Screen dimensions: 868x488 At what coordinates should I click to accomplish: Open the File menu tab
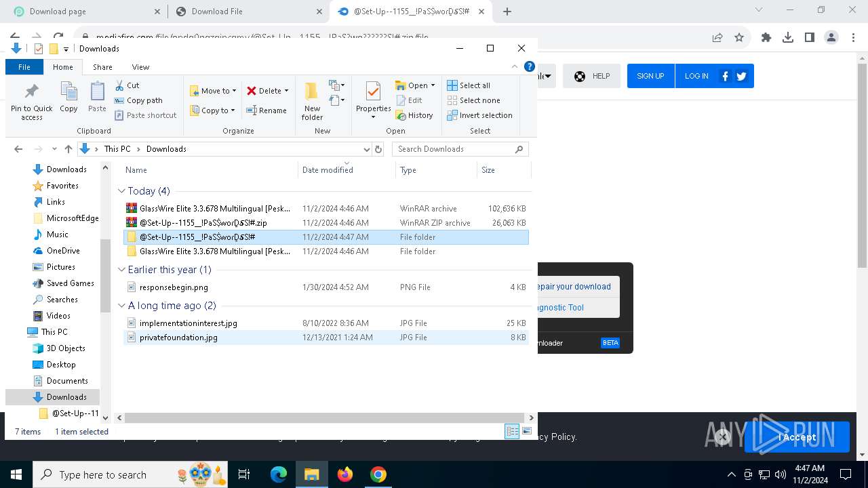(x=24, y=67)
